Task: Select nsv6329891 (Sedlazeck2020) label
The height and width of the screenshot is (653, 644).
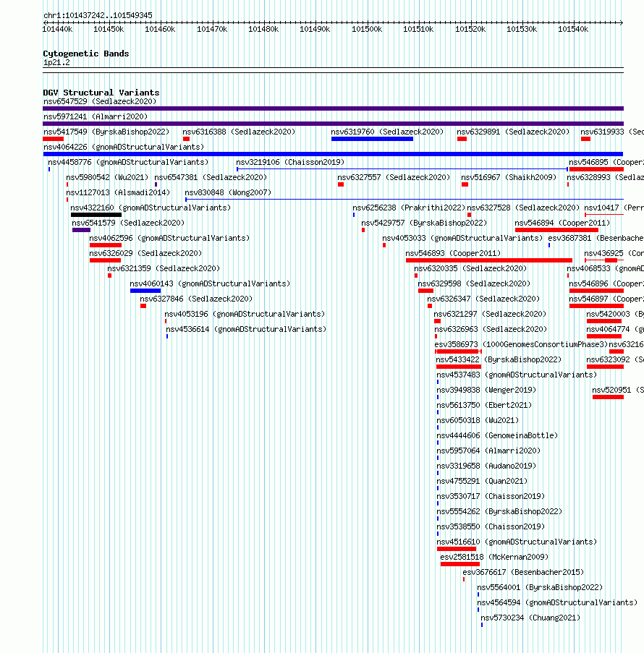Action: click(x=513, y=132)
